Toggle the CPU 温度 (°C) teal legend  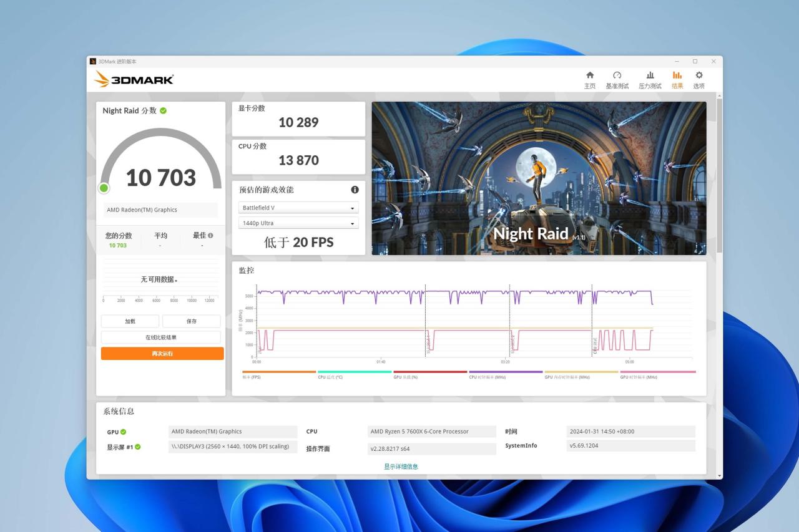355,374
